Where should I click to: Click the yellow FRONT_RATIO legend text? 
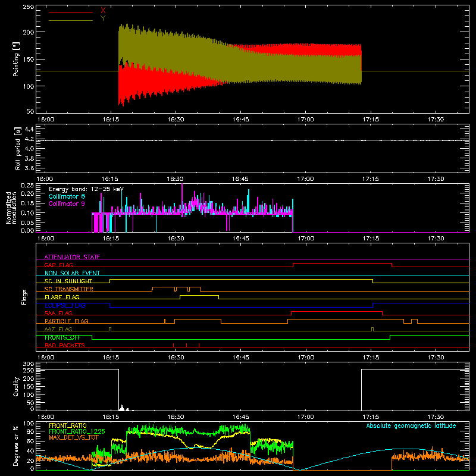click(68, 425)
